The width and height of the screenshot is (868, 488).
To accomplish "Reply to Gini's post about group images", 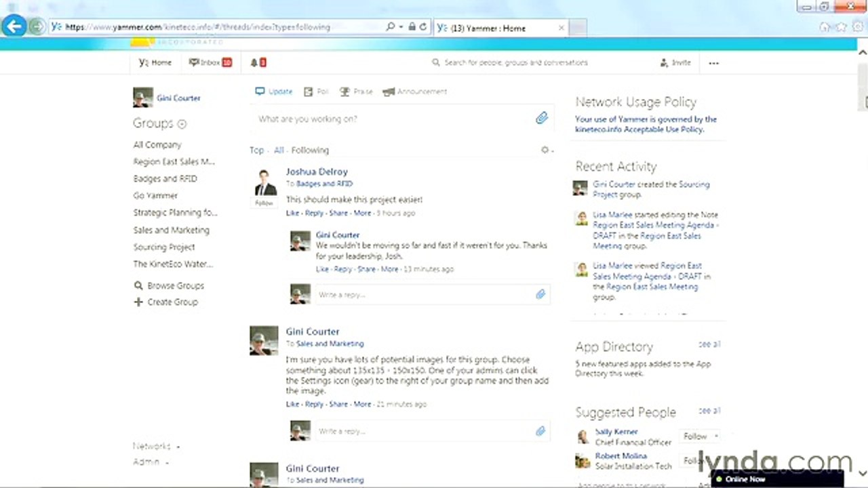I will (314, 405).
